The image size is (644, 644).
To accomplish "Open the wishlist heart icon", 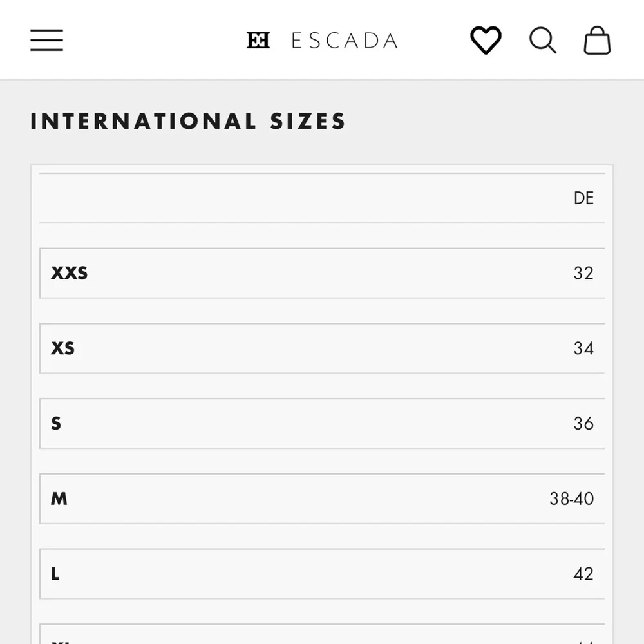I will click(486, 40).
